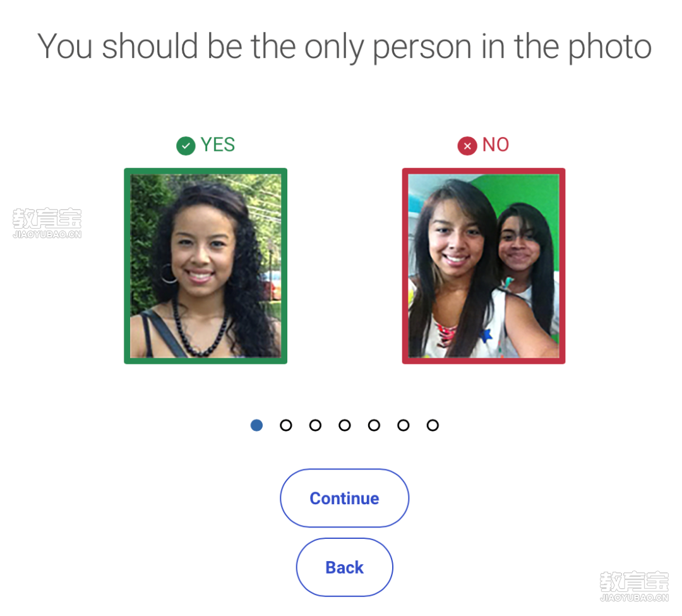The image size is (682, 616).
Task: Click the green YES label text
Action: point(217,145)
